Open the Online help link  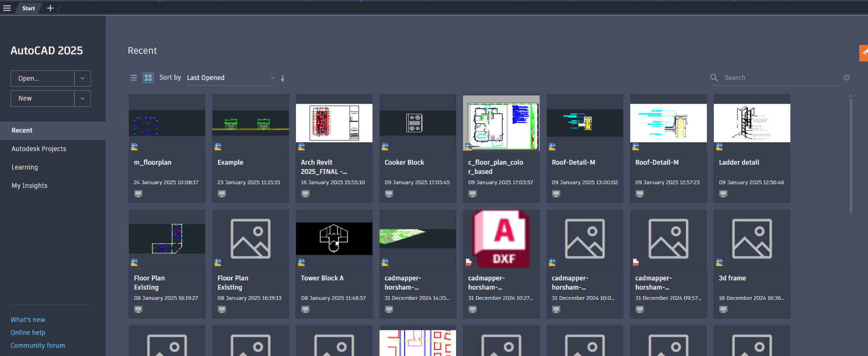[28, 333]
